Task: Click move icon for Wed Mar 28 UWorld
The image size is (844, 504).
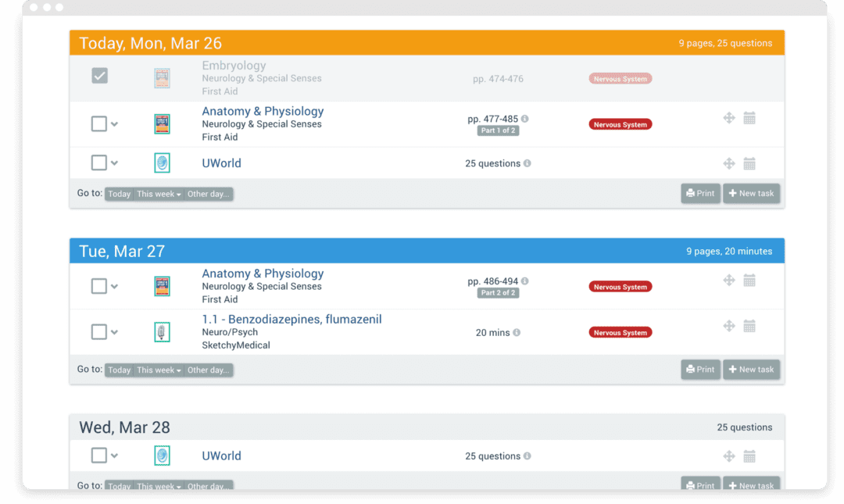Action: pyautogui.click(x=728, y=456)
